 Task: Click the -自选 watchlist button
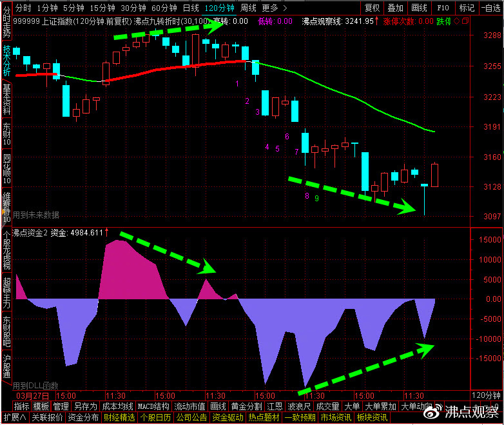491,8
